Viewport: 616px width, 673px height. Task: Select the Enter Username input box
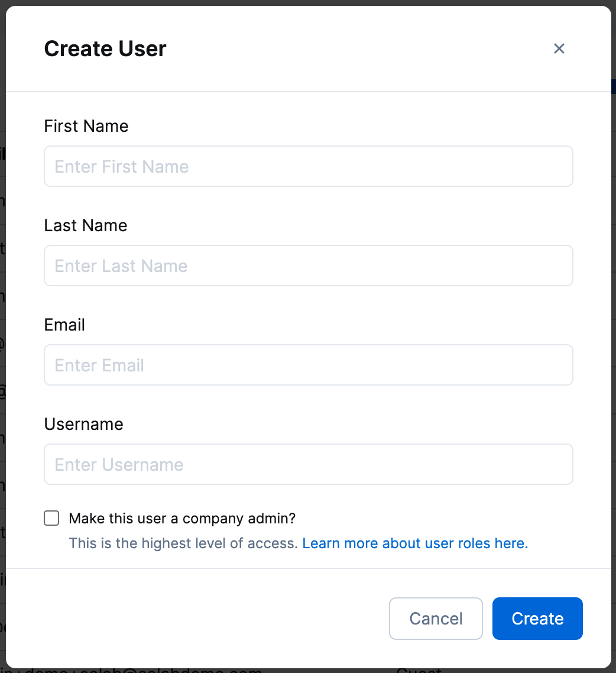coord(308,464)
